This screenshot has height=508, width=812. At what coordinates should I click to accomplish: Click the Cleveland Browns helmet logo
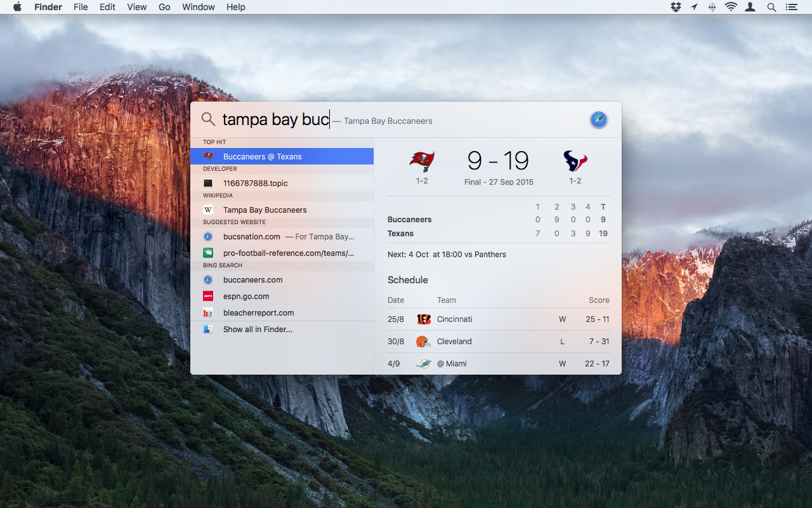point(424,342)
